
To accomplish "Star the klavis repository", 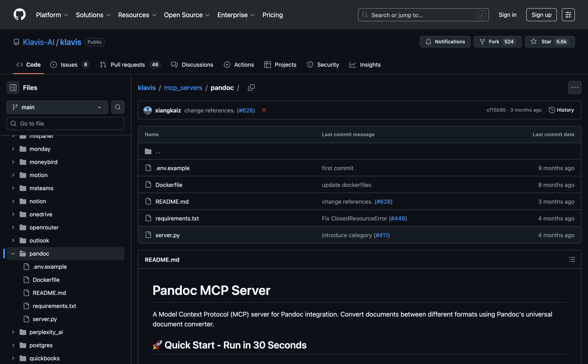I will (x=550, y=42).
